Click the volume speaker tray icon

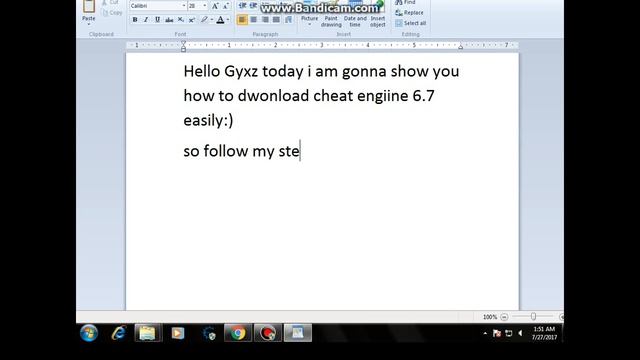(x=520, y=333)
